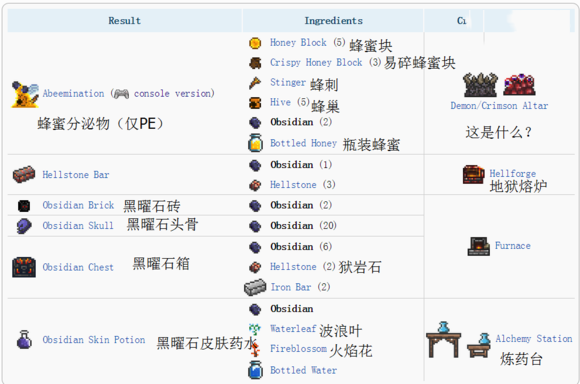Click the Iron Bar icon
The height and width of the screenshot is (384, 580).
(x=255, y=287)
